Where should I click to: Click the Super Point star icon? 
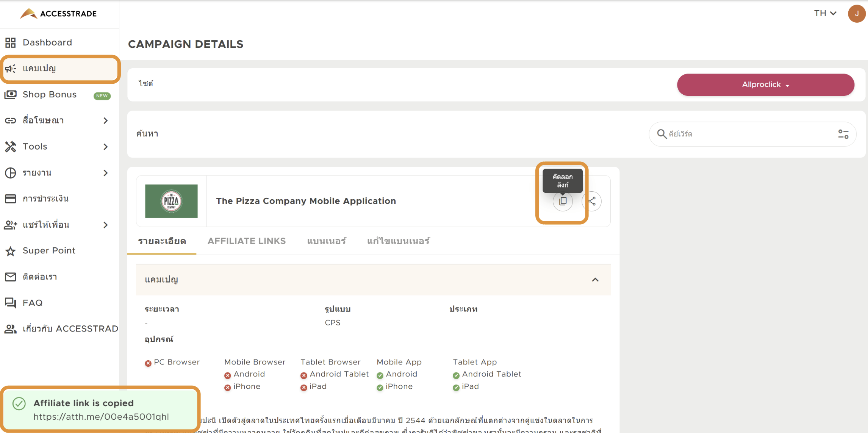(11, 251)
